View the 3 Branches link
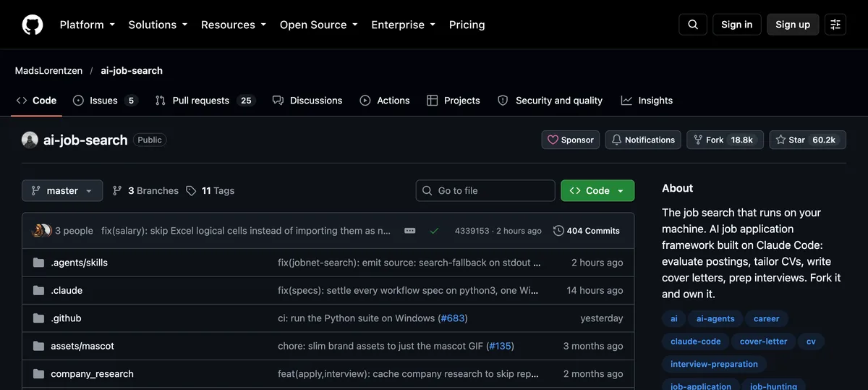868x390 pixels. coord(145,190)
